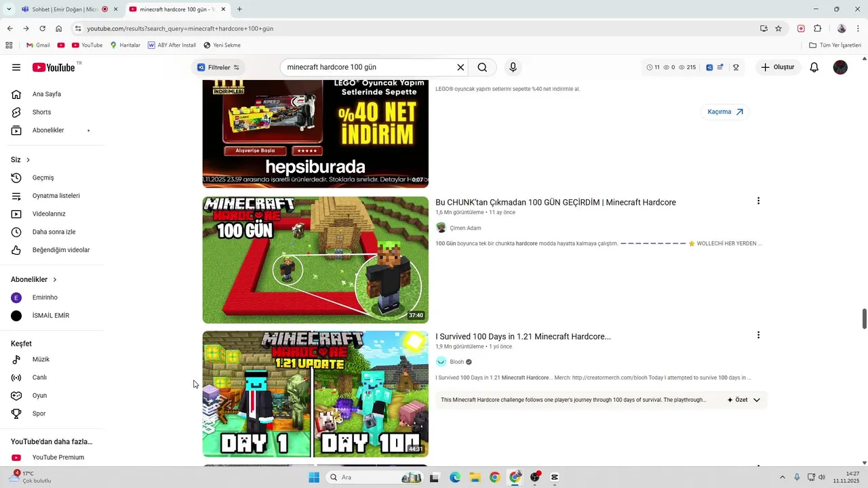Viewport: 868px width, 488px height.
Task: Open the account avatar menu
Action: pos(840,67)
